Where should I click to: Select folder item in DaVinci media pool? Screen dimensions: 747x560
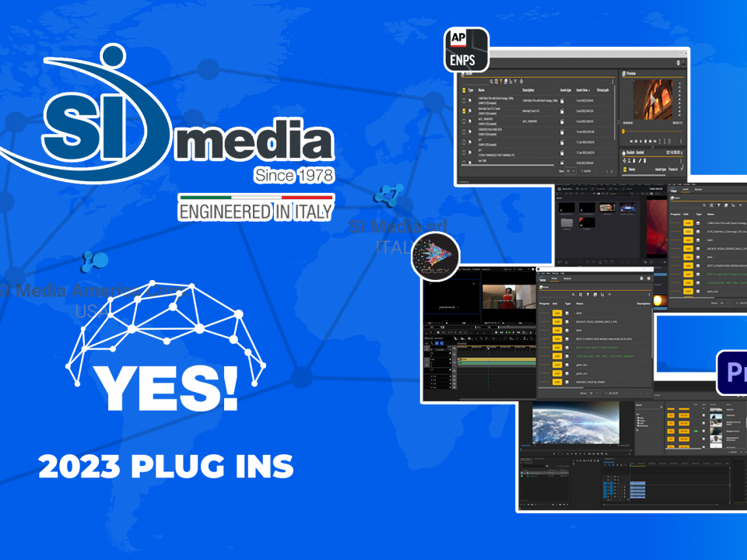coord(567,223)
